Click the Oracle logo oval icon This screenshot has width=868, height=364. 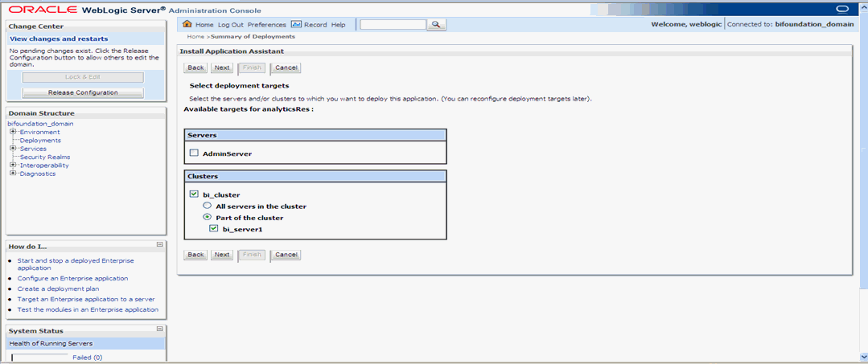[x=842, y=9]
